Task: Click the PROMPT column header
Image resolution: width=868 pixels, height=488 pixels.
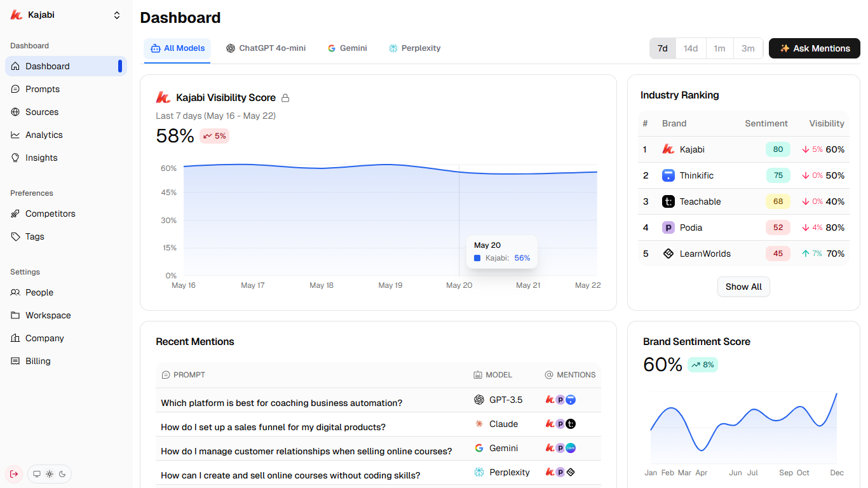Action: (x=184, y=375)
